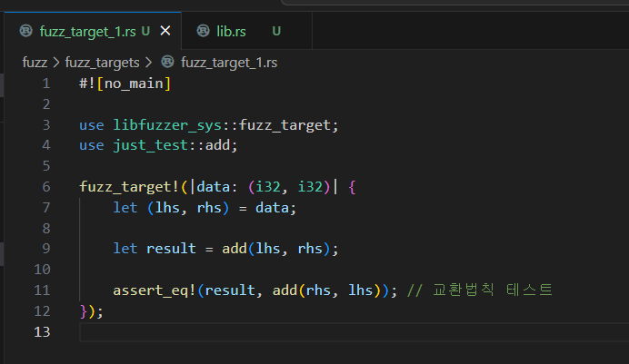Click the just_test crate name
The image size is (629, 364).
150,145
